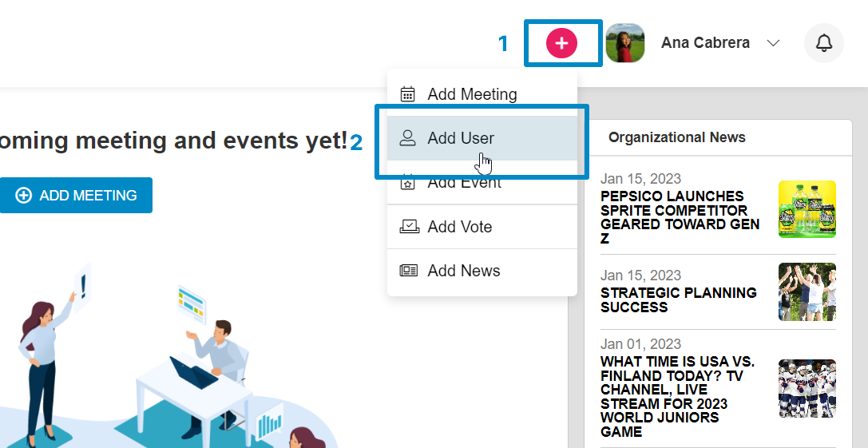Click the newspaper icon beside Add News

click(x=408, y=271)
